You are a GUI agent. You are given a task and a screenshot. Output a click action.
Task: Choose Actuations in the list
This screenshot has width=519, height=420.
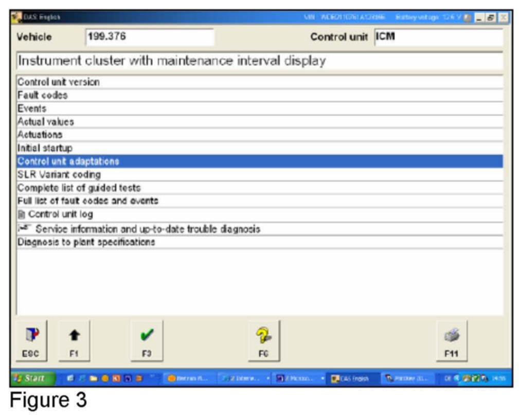(40, 135)
